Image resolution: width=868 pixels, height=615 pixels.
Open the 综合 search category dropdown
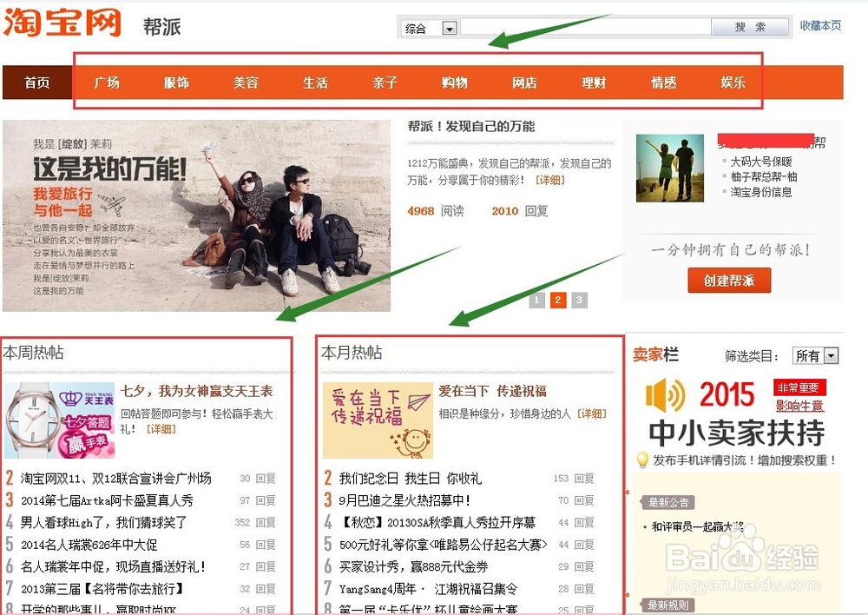tap(431, 28)
